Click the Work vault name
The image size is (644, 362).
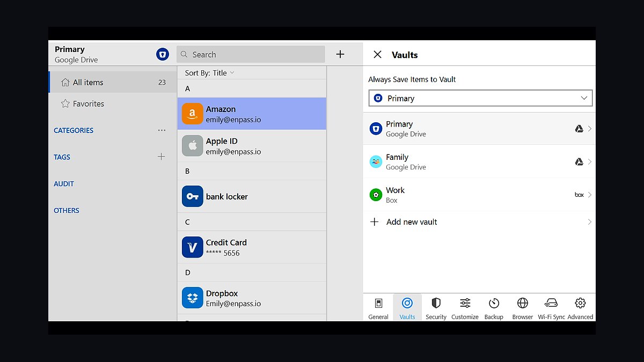396,190
